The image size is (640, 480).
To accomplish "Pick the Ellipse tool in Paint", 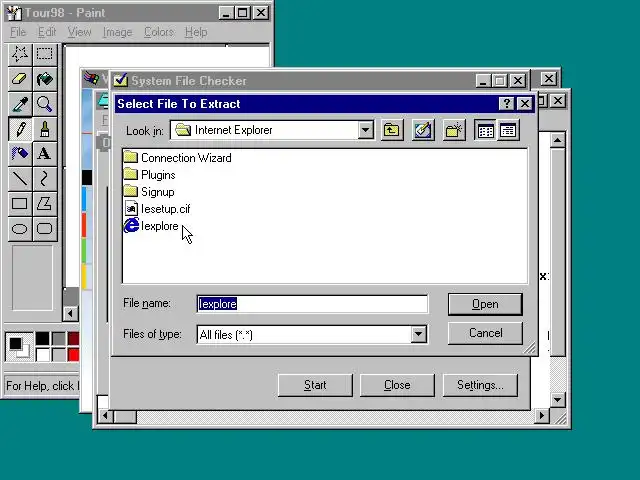I will coord(20,229).
